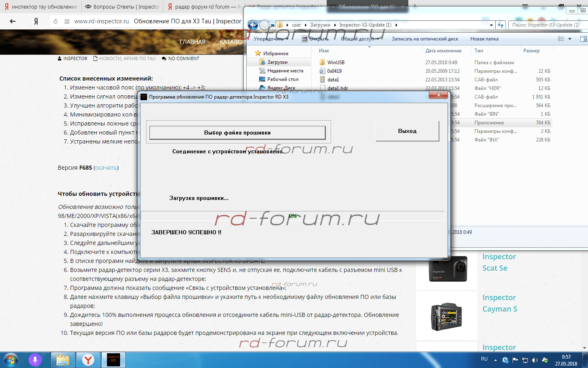588x368 pixels.
Task: Open Windows Explorer from the taskbar
Action: pyautogui.click(x=62, y=360)
